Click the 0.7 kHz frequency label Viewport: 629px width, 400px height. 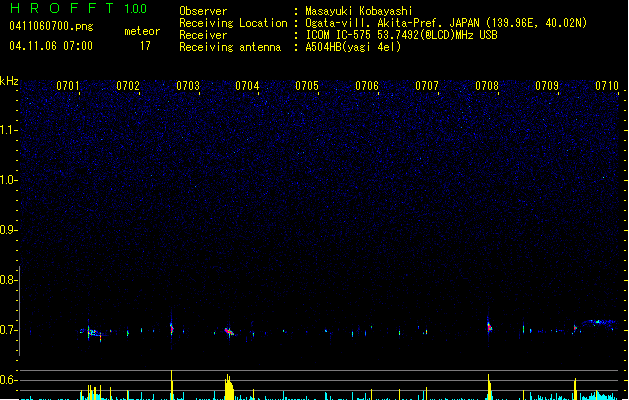(x=8, y=330)
